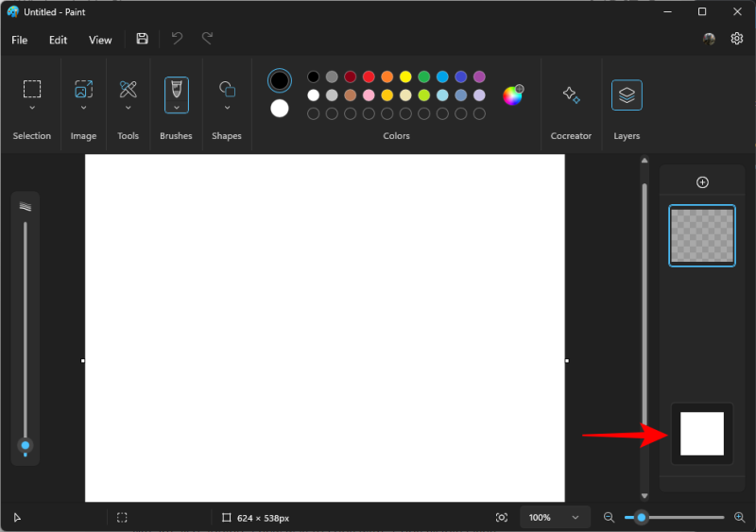Pick the bright red swatch
The height and width of the screenshot is (532, 756).
click(x=369, y=77)
